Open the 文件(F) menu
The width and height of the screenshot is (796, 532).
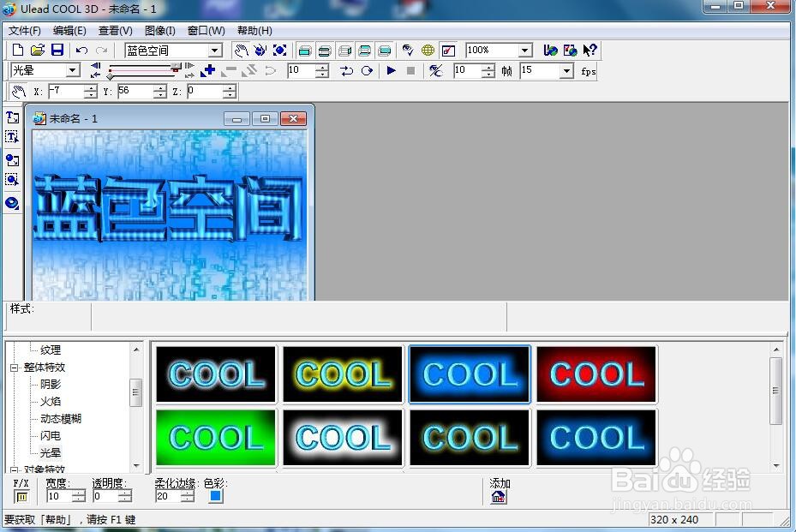tap(24, 31)
